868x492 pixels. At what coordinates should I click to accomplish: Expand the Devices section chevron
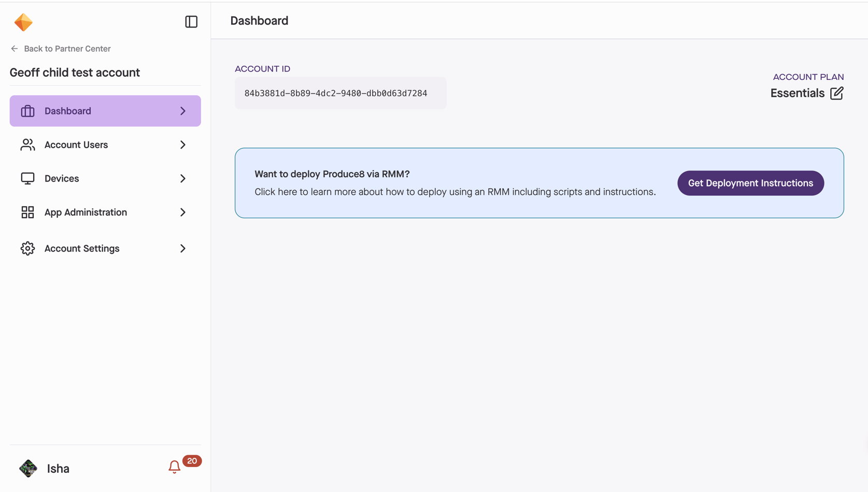click(x=182, y=178)
